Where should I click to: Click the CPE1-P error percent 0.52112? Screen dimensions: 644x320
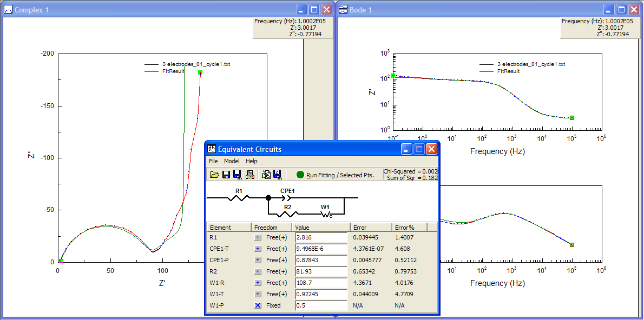pos(405,260)
